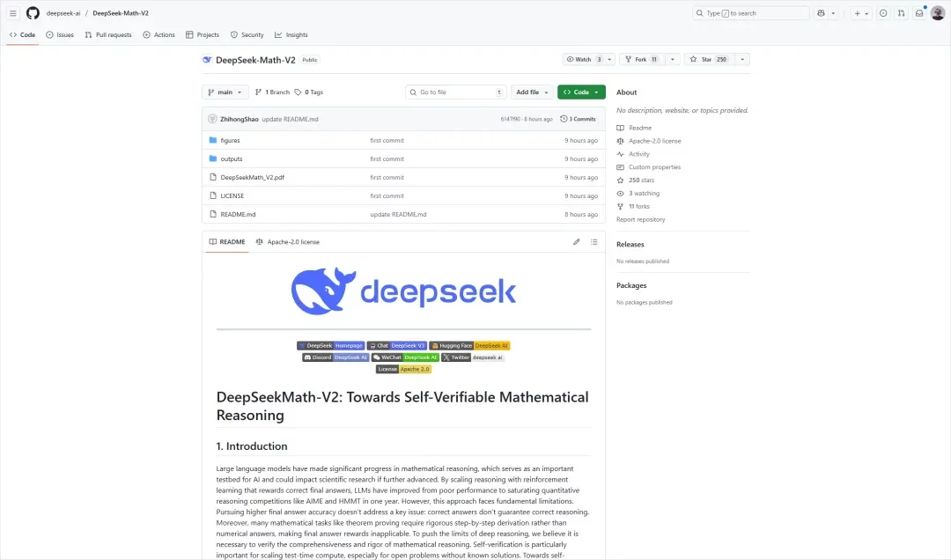Expand the Star options dropdown arrow
The width and height of the screenshot is (951, 560).
742,58
